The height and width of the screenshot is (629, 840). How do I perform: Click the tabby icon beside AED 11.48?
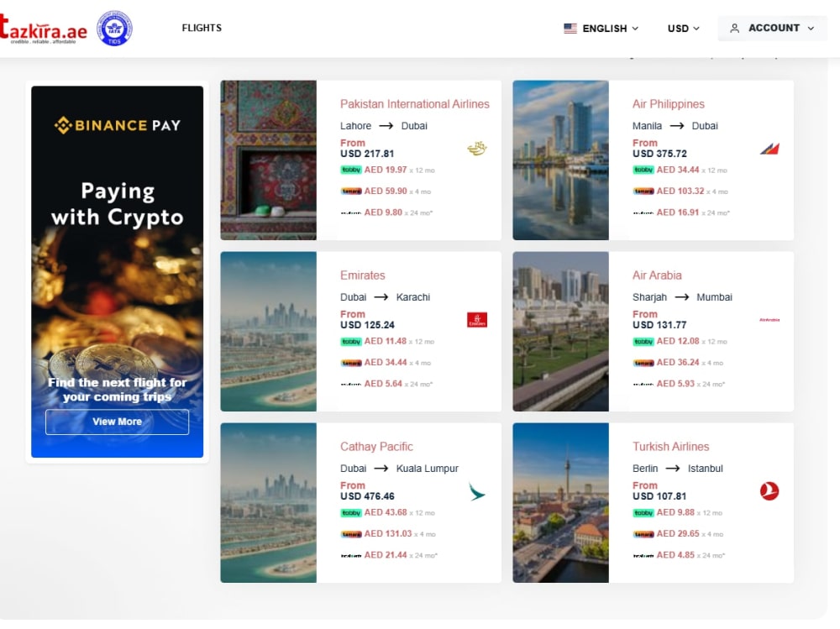pos(351,341)
